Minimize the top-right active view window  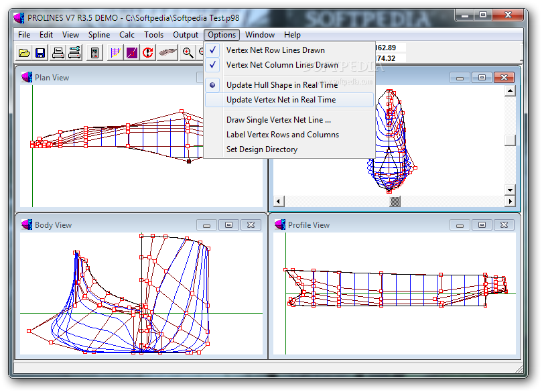pyautogui.click(x=460, y=78)
